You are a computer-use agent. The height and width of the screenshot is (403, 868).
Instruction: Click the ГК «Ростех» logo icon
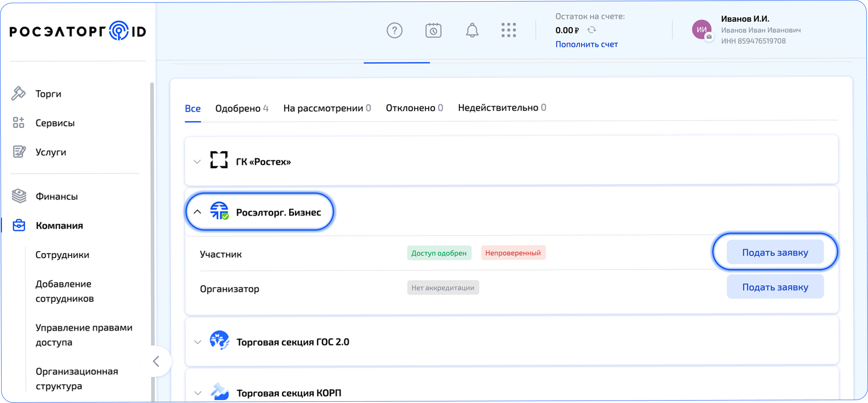click(x=219, y=160)
